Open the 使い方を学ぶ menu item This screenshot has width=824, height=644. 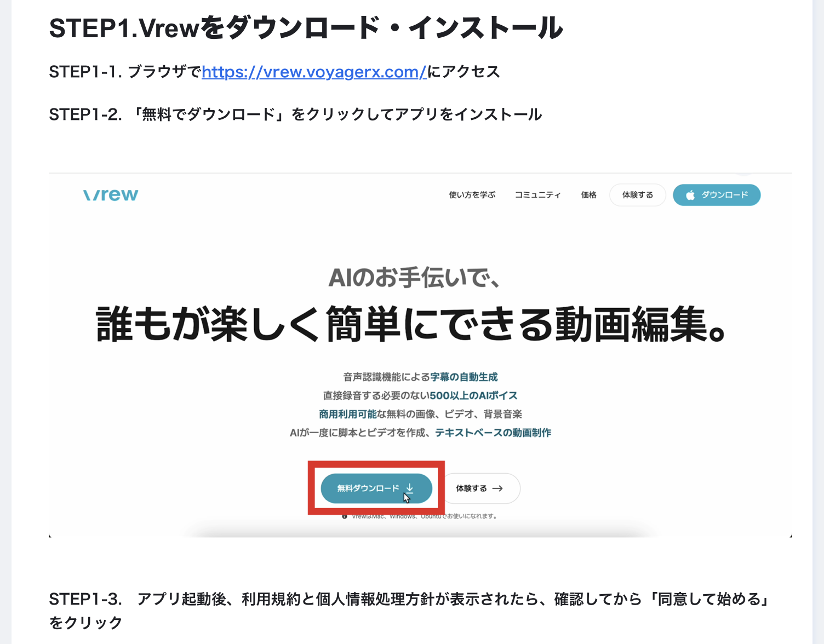coord(472,195)
